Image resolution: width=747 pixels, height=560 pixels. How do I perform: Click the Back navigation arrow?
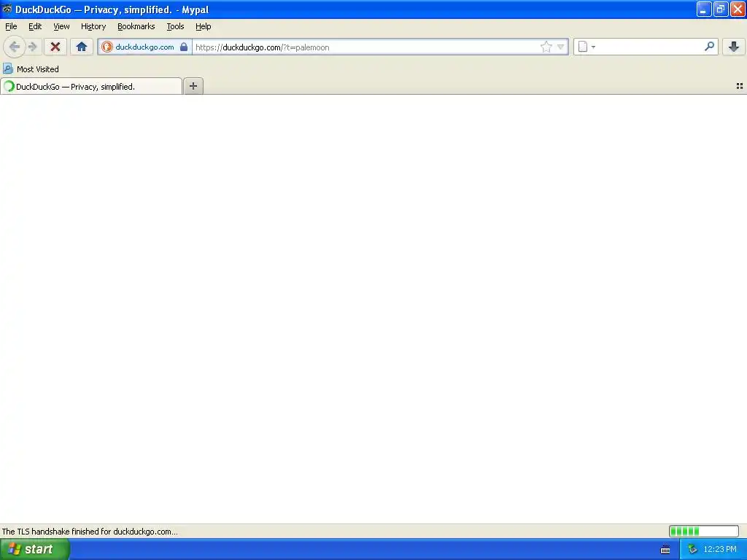[x=15, y=47]
